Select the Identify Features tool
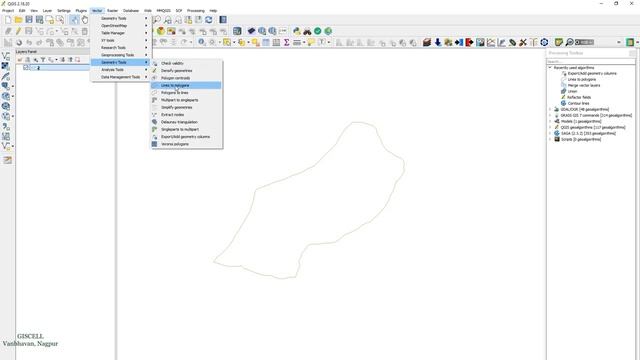 coord(202,42)
